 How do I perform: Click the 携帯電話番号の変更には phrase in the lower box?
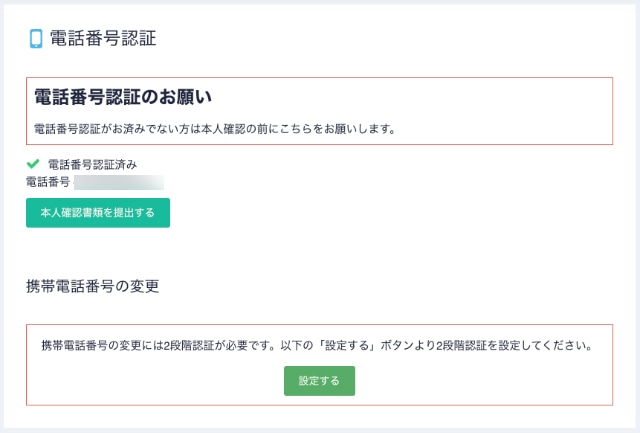[x=102, y=346]
